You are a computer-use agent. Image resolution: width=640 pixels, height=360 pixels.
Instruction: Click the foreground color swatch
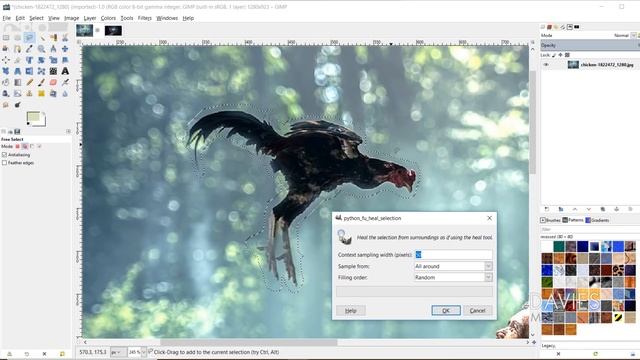33,117
